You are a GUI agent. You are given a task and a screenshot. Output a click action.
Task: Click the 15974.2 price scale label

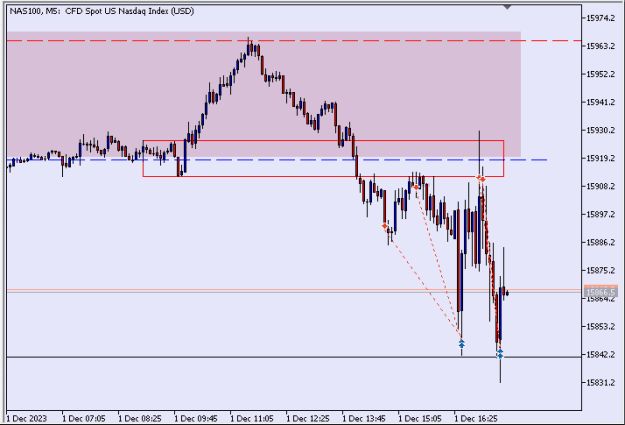[600, 18]
